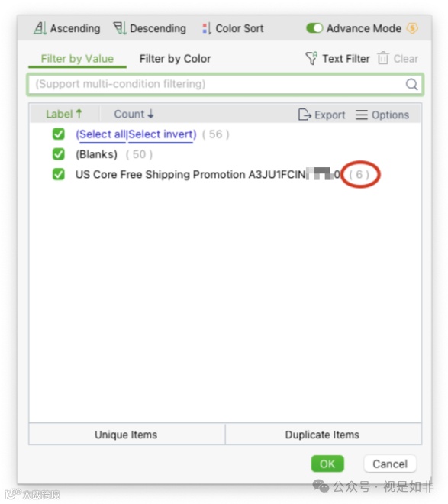
Task: Select the Filter by Value tab
Action: (x=77, y=59)
